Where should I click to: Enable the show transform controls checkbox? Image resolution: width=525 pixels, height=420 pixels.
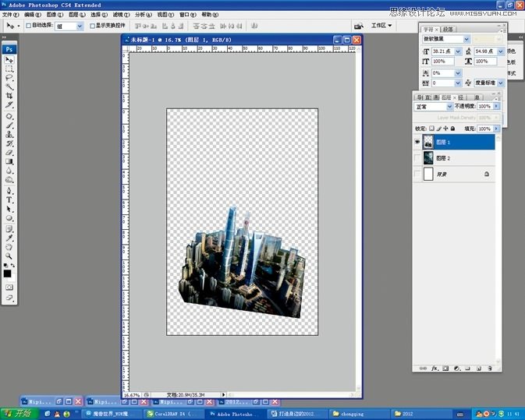click(x=92, y=26)
